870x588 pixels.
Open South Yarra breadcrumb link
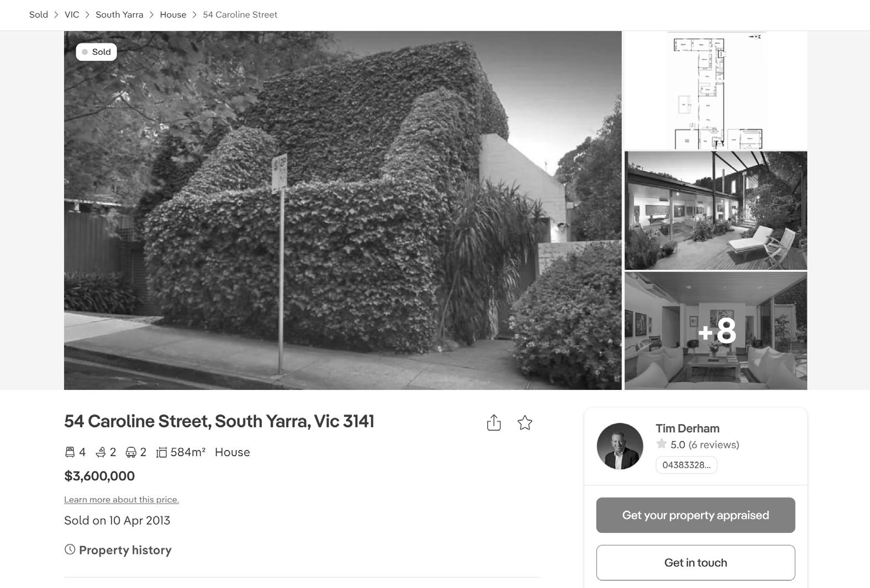119,15
